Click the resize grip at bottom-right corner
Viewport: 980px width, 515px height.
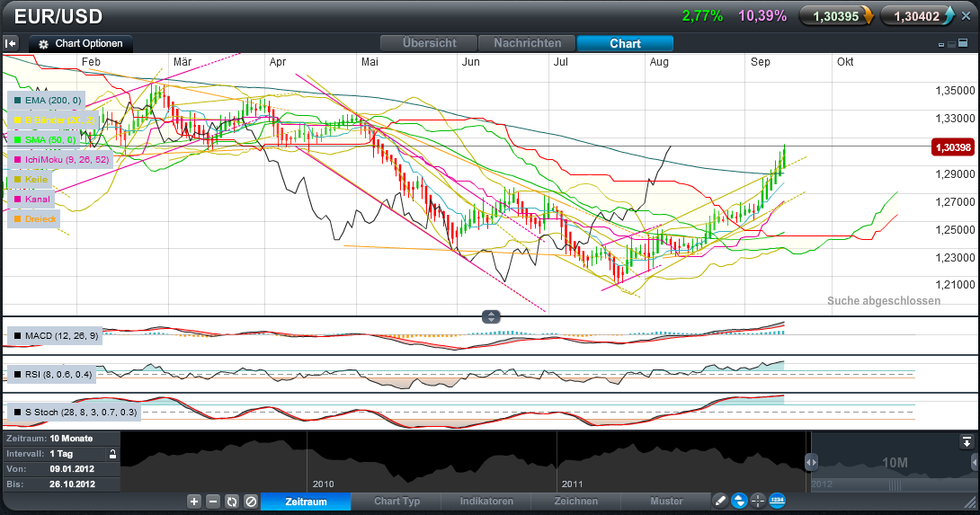tap(972, 503)
